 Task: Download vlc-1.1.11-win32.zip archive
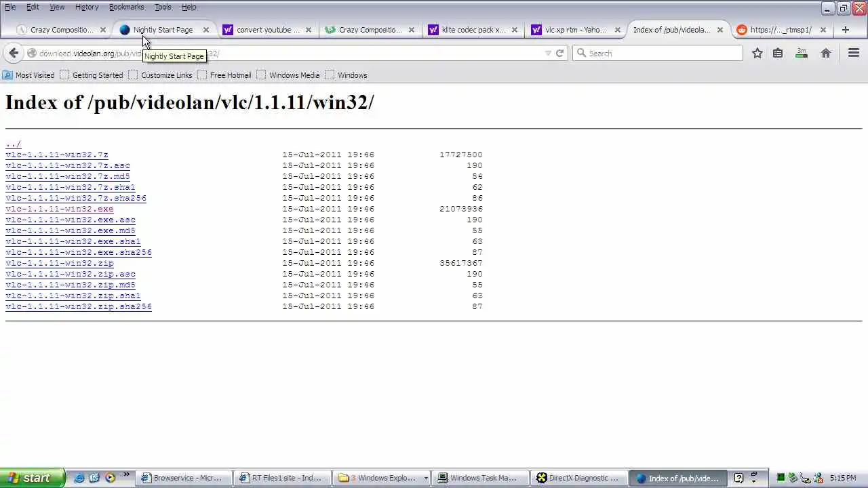tap(60, 264)
